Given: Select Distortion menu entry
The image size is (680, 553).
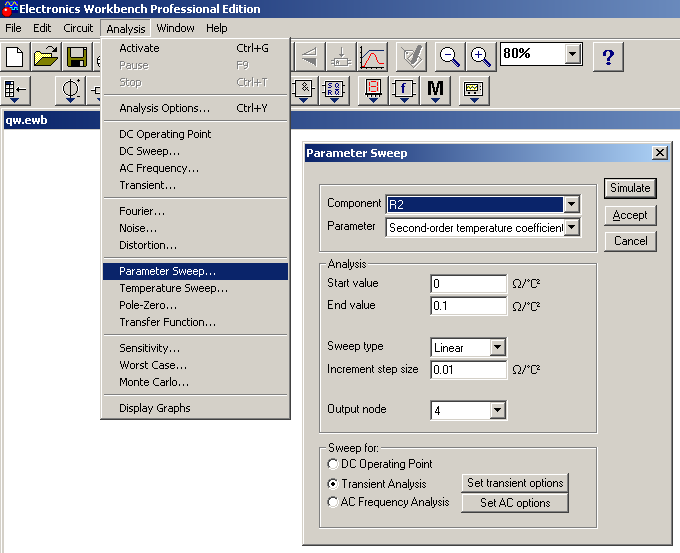Looking at the screenshot, I should coord(196,245).
